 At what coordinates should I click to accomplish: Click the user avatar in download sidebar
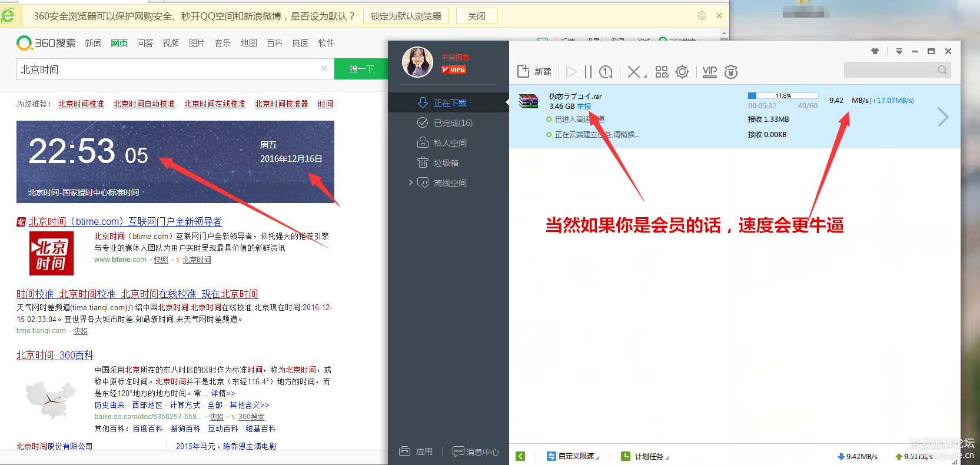click(x=417, y=62)
